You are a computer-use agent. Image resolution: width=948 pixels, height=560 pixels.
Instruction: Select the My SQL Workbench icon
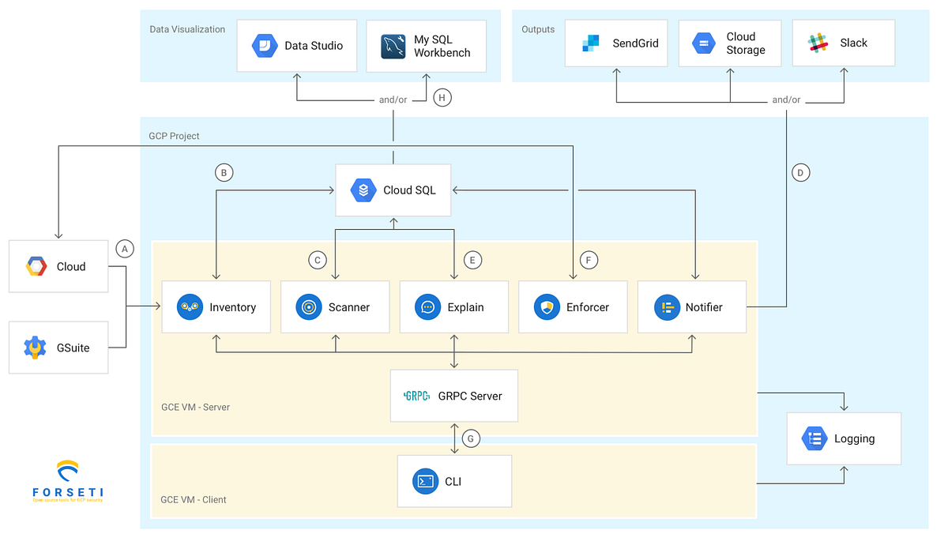coord(393,46)
